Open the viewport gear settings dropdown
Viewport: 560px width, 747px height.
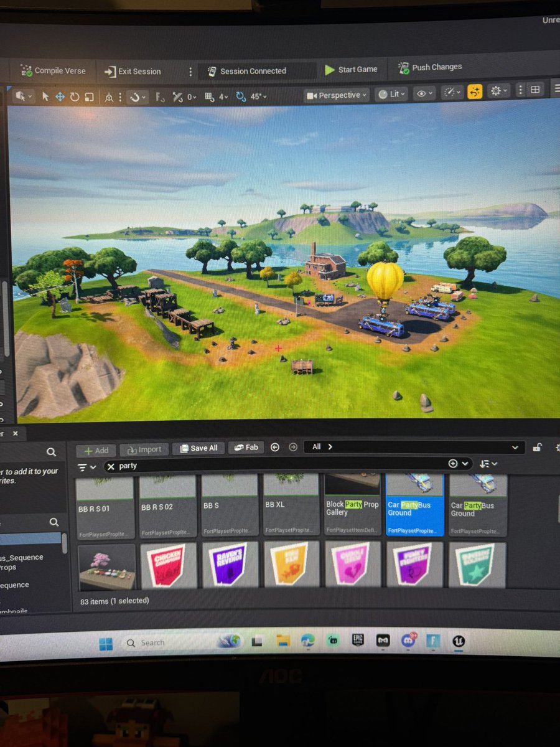point(498,92)
